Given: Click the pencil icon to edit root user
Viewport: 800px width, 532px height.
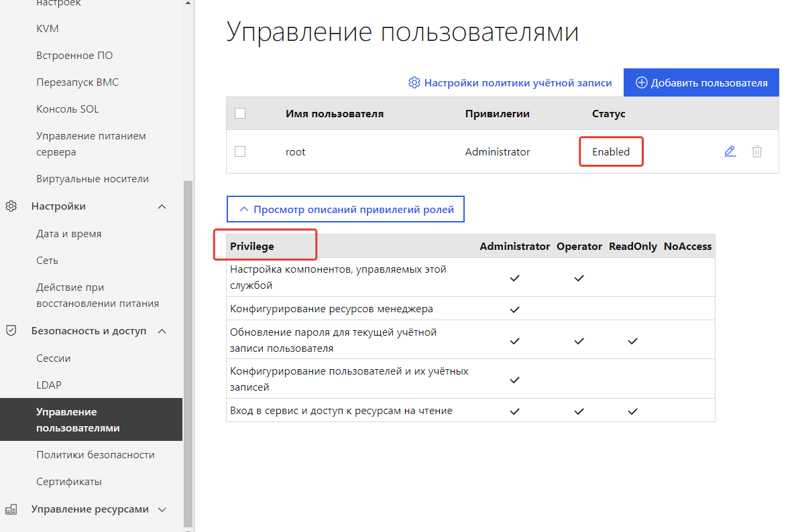Looking at the screenshot, I should pos(730,151).
